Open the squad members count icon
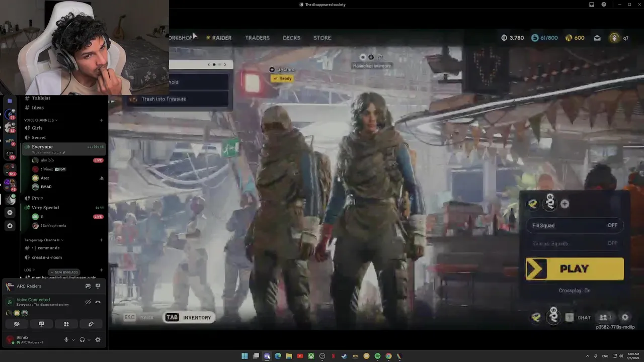Screen dimensions: 644x362 point(605,317)
